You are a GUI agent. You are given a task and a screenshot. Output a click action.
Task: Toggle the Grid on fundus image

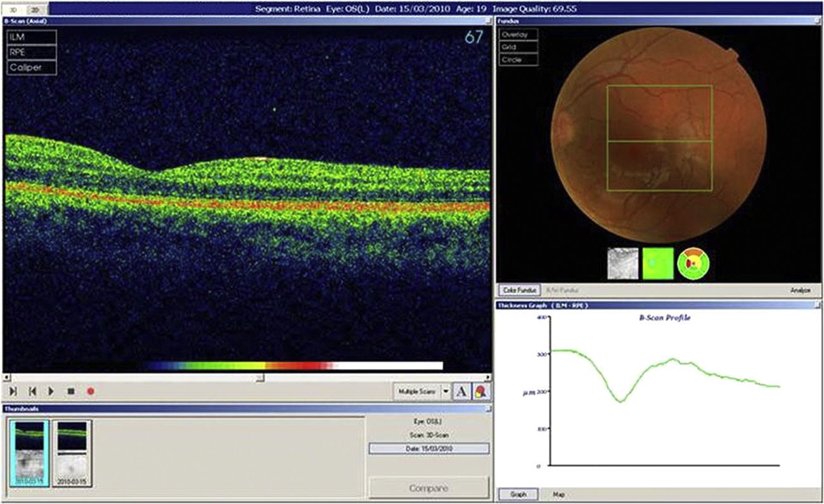pyautogui.click(x=518, y=47)
